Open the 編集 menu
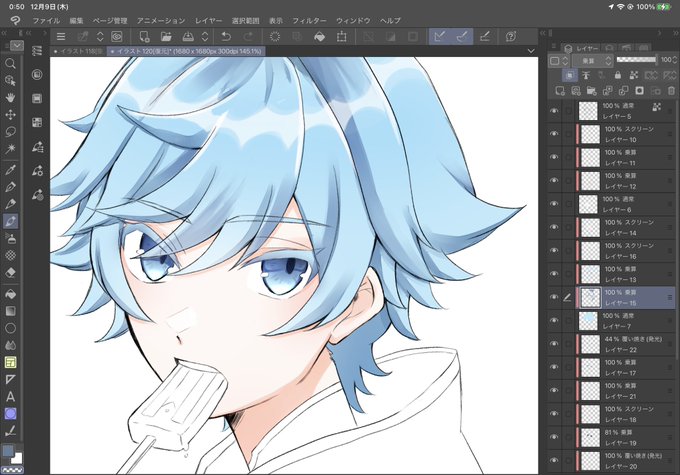The image size is (680, 475). point(76,20)
